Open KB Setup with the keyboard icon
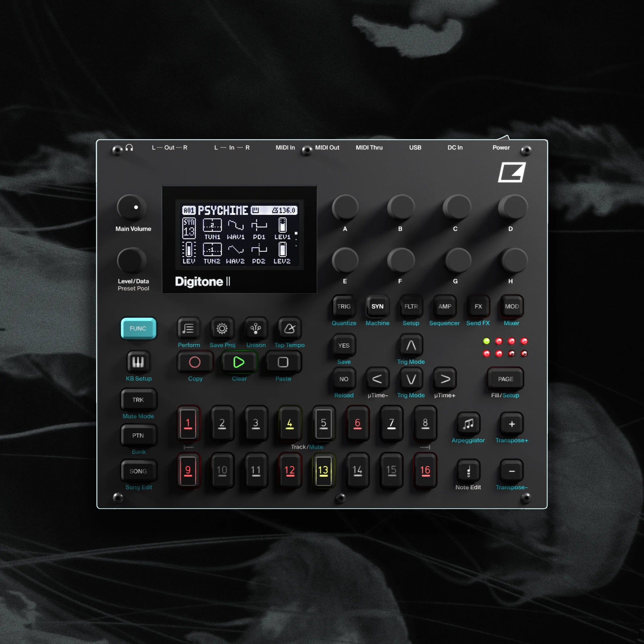This screenshot has height=644, width=644. [138, 362]
